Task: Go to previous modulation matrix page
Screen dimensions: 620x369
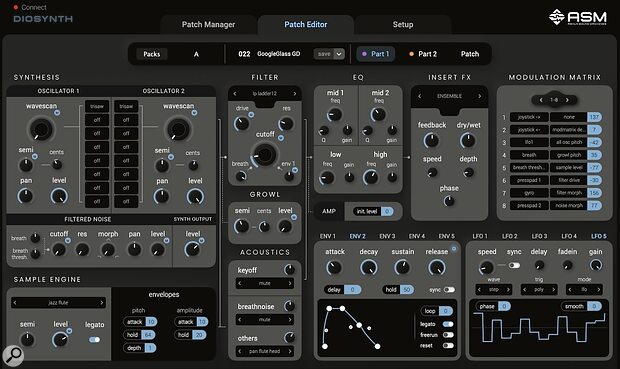Action: tap(541, 100)
